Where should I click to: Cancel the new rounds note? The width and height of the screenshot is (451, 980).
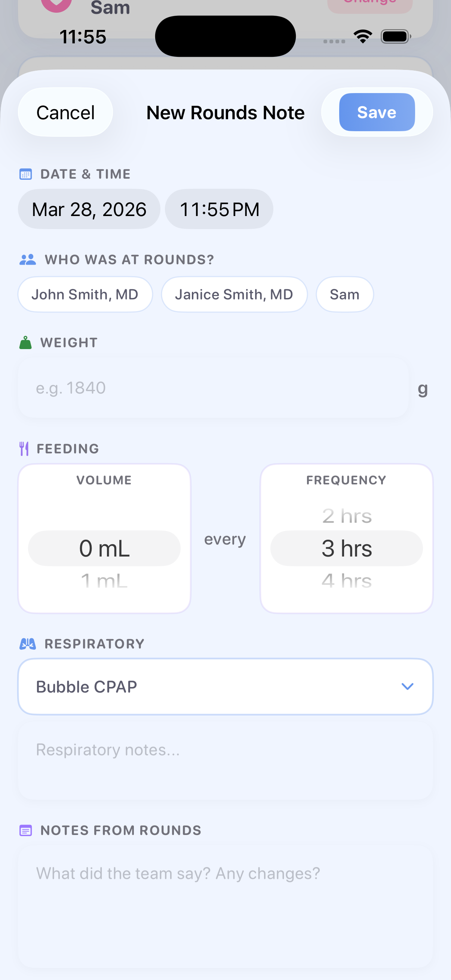pos(65,113)
